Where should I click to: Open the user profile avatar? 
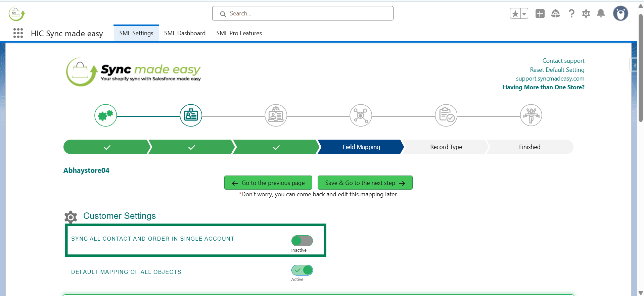pos(620,13)
